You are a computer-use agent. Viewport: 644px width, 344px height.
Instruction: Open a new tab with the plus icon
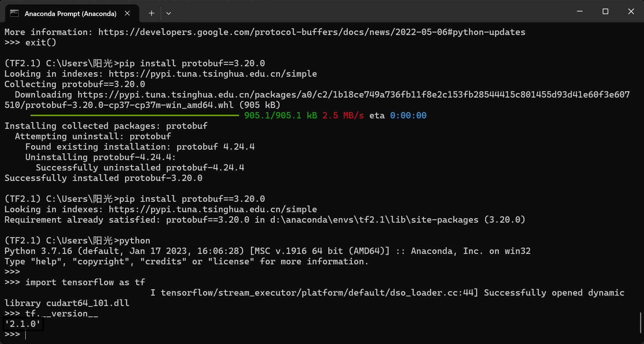[151, 13]
